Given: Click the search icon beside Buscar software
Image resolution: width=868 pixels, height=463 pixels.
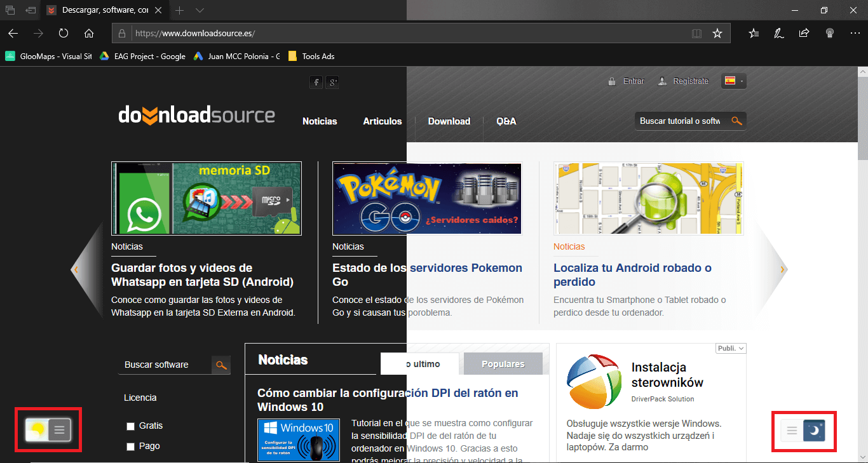Looking at the screenshot, I should [221, 365].
